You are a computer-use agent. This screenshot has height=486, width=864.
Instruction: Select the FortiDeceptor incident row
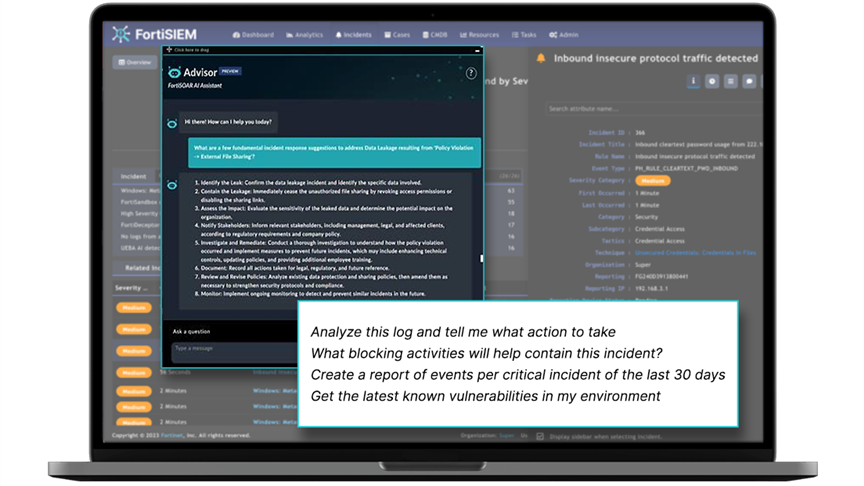[x=140, y=225]
